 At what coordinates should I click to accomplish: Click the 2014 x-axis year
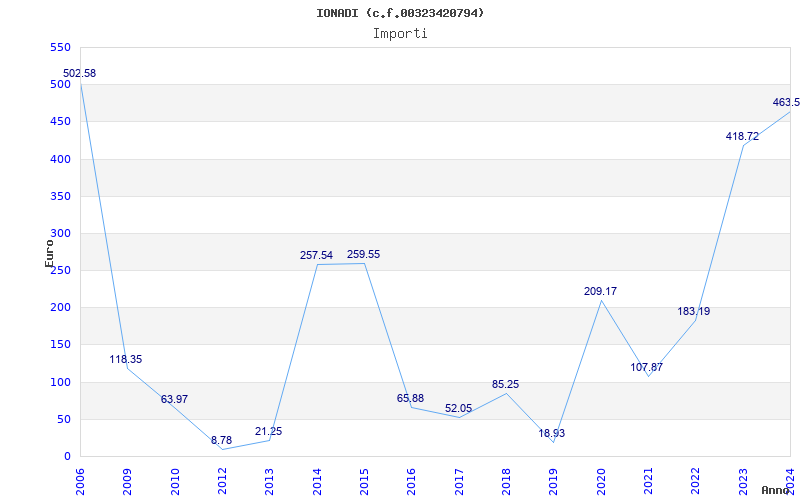[x=317, y=482]
